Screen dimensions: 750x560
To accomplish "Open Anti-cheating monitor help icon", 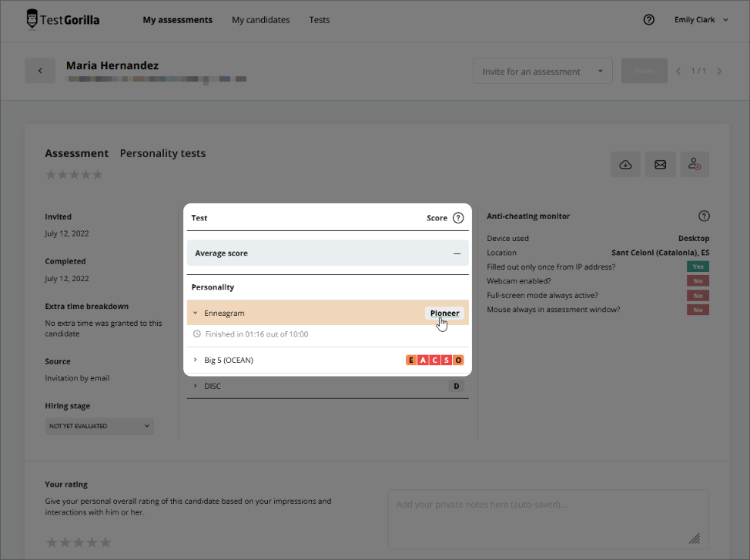I will 704,216.
